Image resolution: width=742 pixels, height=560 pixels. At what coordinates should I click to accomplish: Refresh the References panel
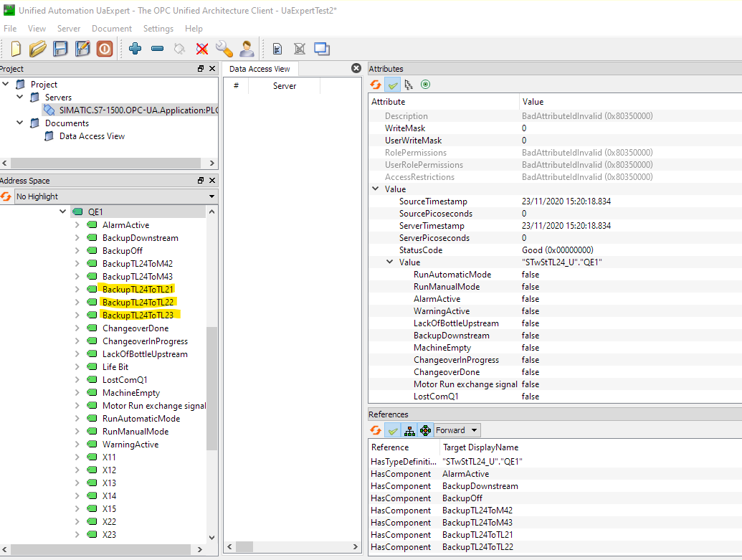(x=376, y=430)
